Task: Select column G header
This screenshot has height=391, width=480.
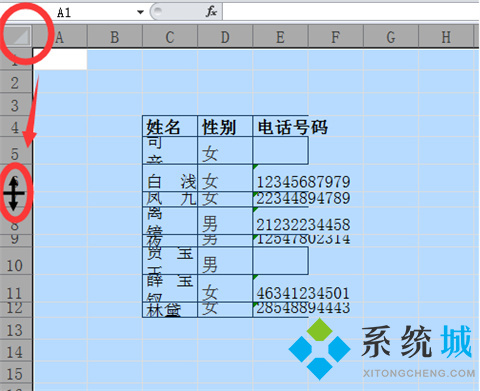Action: pos(391,37)
